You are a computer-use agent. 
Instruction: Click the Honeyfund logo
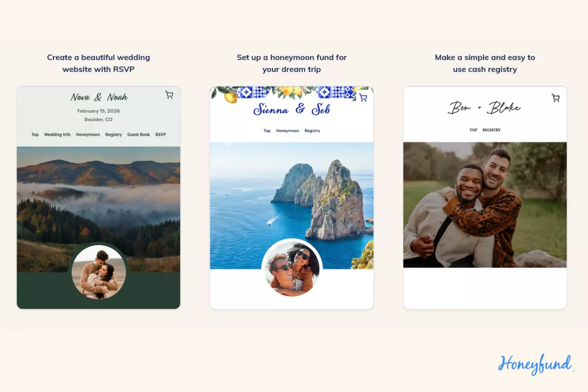click(535, 364)
